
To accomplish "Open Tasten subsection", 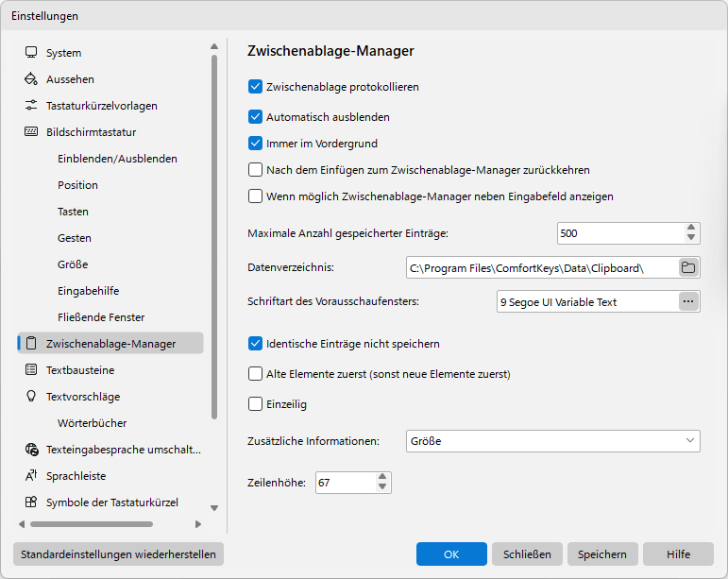I will (73, 212).
